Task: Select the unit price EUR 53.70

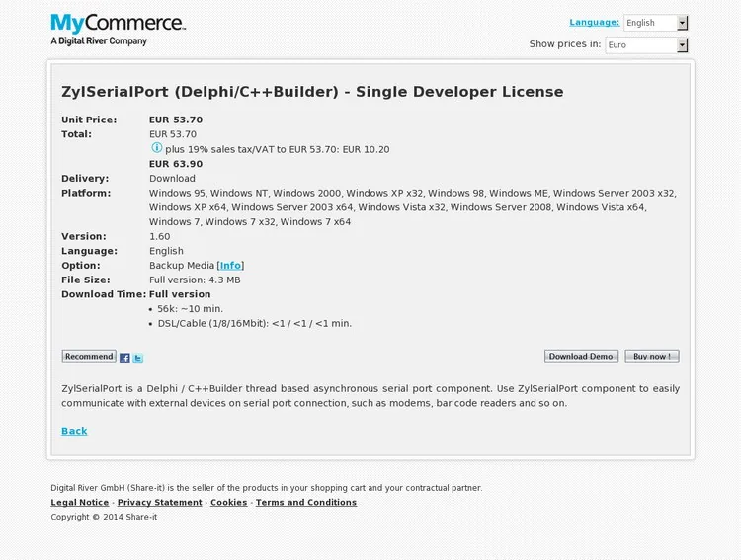Action: pos(176,120)
